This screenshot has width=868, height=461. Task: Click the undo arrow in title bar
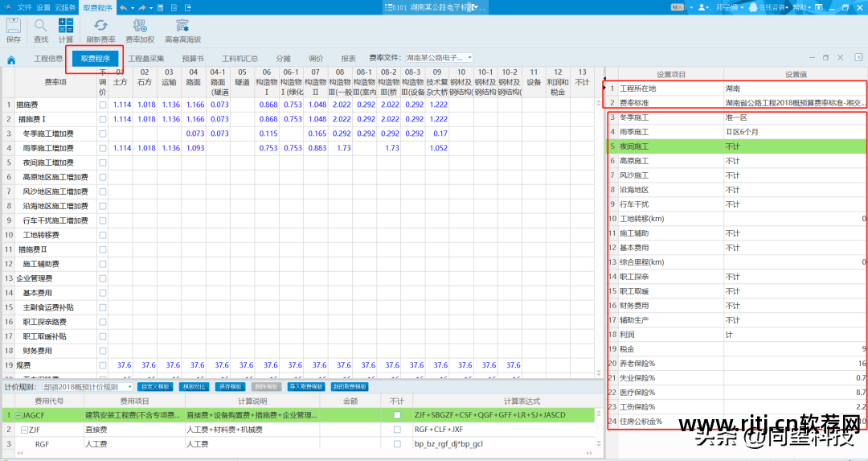click(123, 7)
